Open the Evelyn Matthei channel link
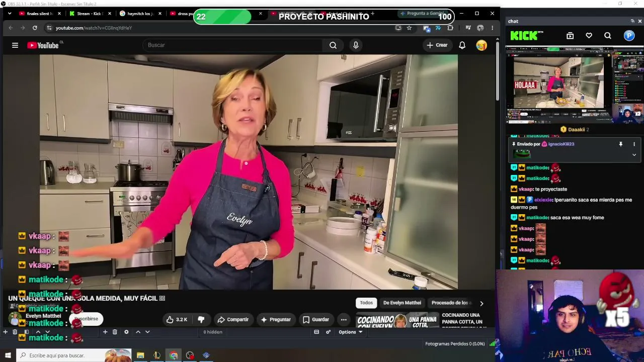 click(x=43, y=316)
